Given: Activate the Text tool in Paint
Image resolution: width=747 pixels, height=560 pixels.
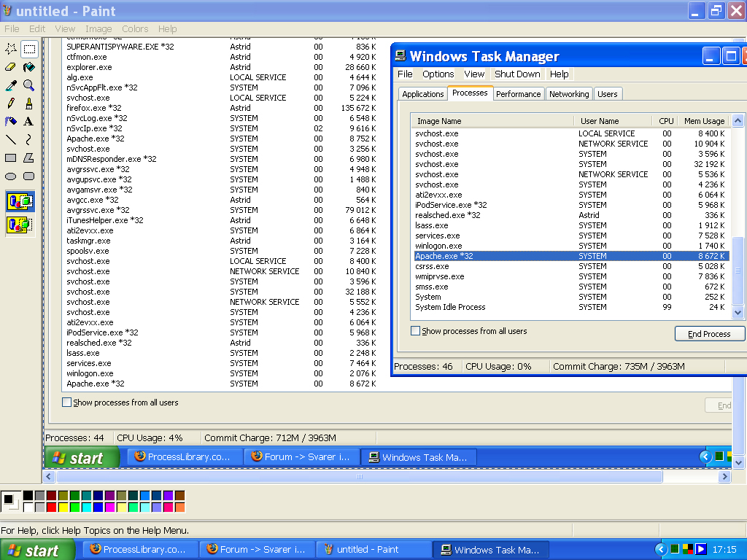Looking at the screenshot, I should coord(29,122).
